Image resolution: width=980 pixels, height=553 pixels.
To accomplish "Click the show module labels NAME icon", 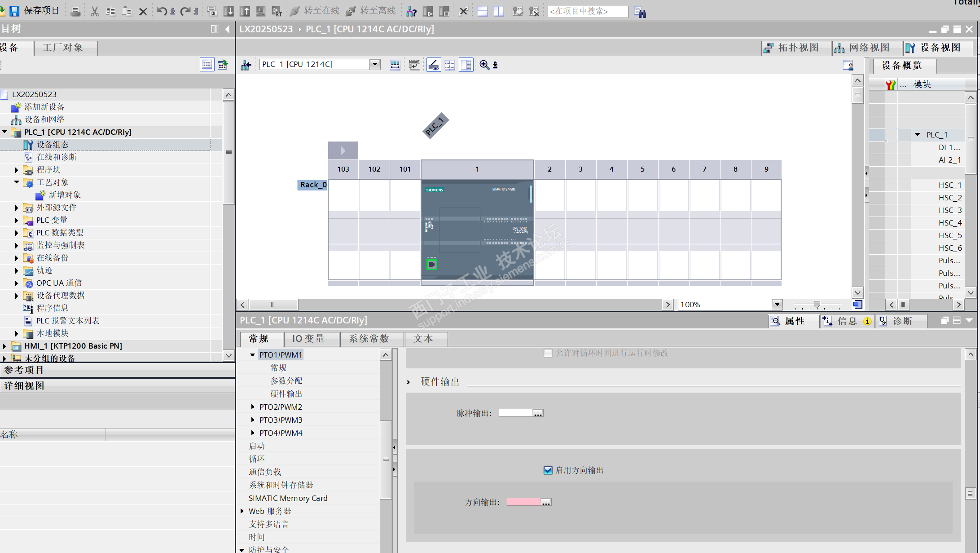I will (x=414, y=65).
